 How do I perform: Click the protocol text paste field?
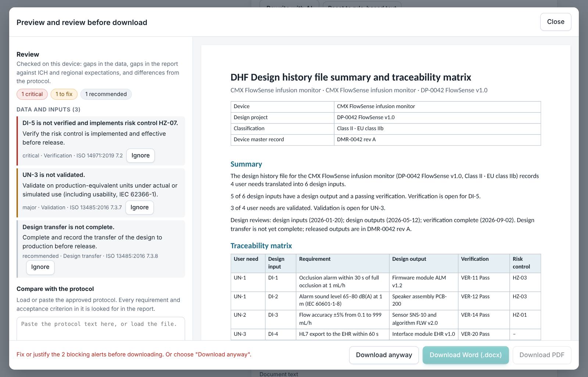[x=101, y=328]
